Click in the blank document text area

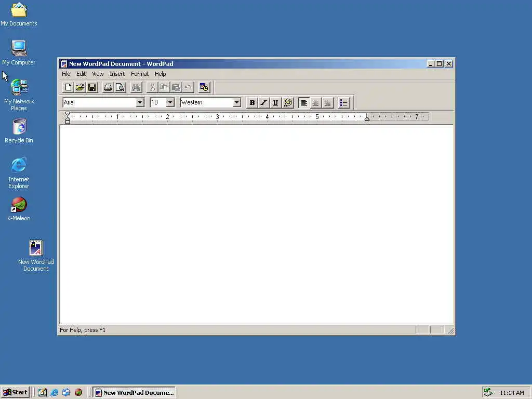pos(257,224)
